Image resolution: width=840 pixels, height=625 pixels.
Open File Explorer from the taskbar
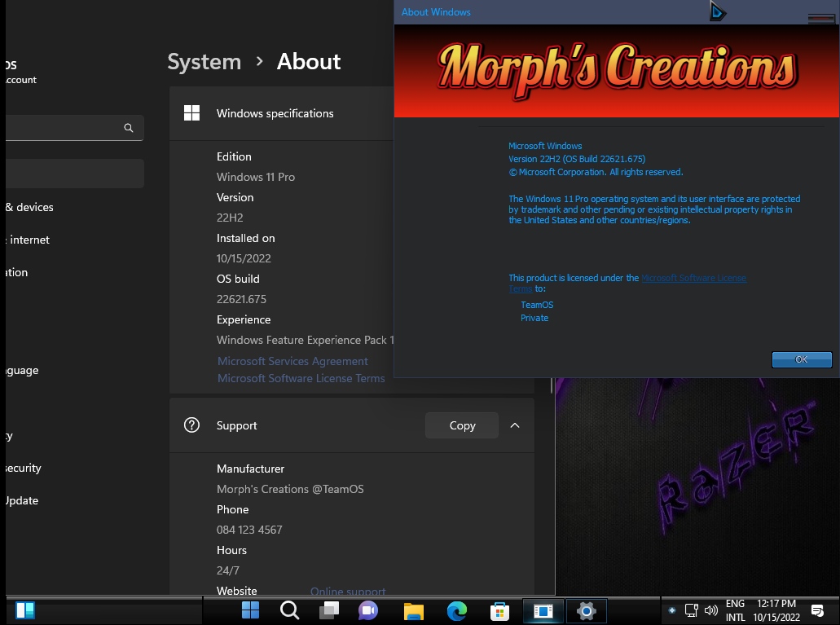[x=414, y=610]
